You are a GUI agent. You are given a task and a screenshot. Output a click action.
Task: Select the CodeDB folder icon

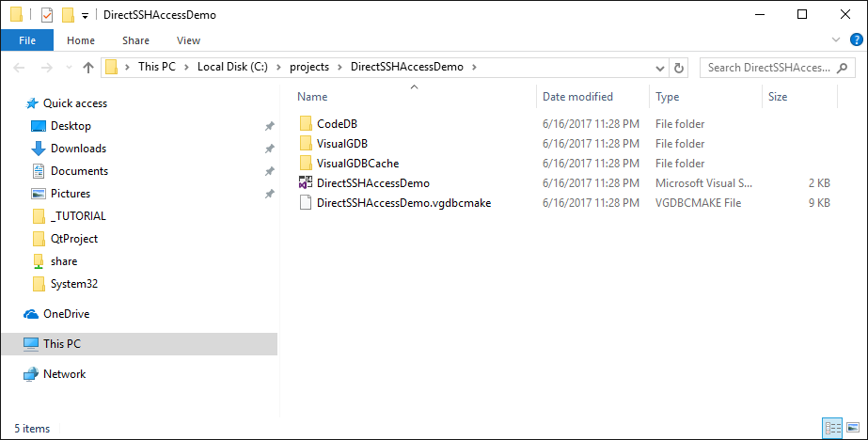(306, 123)
